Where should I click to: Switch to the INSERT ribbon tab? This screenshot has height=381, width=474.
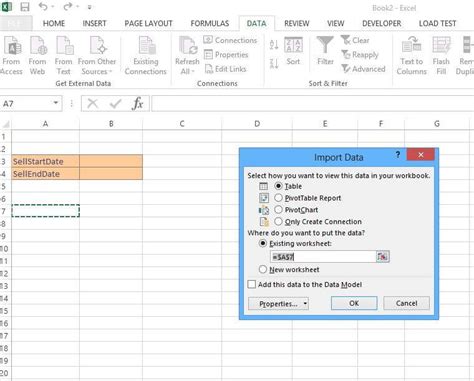[94, 23]
